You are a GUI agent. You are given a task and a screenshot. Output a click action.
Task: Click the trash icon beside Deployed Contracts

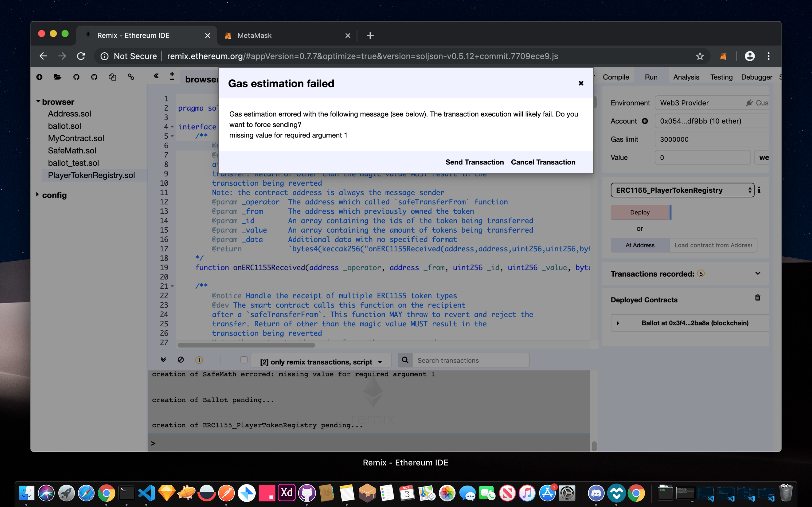(x=757, y=298)
